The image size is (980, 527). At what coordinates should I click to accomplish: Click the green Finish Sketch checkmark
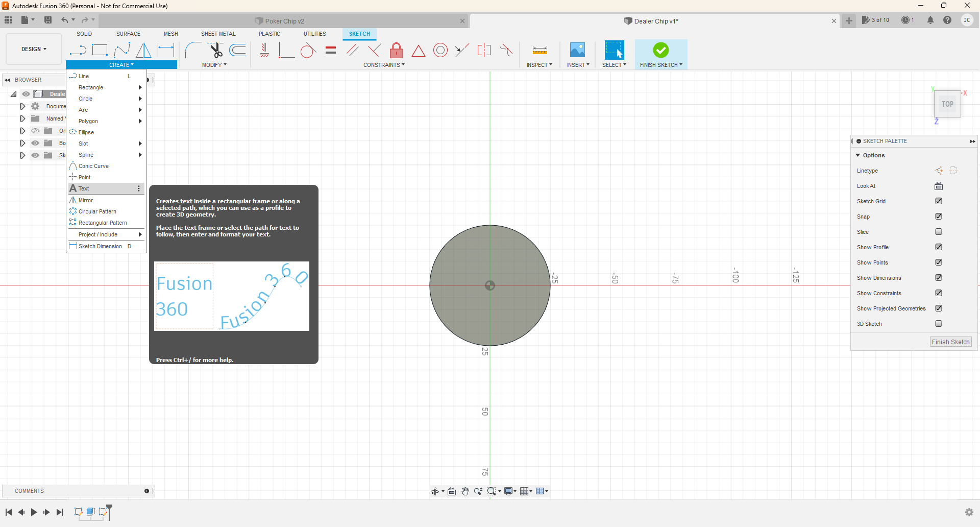660,50
